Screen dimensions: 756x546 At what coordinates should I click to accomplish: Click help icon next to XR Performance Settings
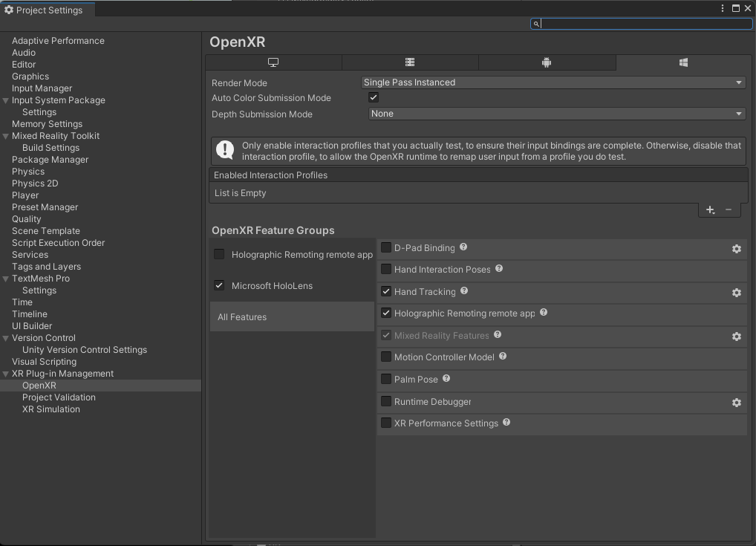click(x=506, y=423)
